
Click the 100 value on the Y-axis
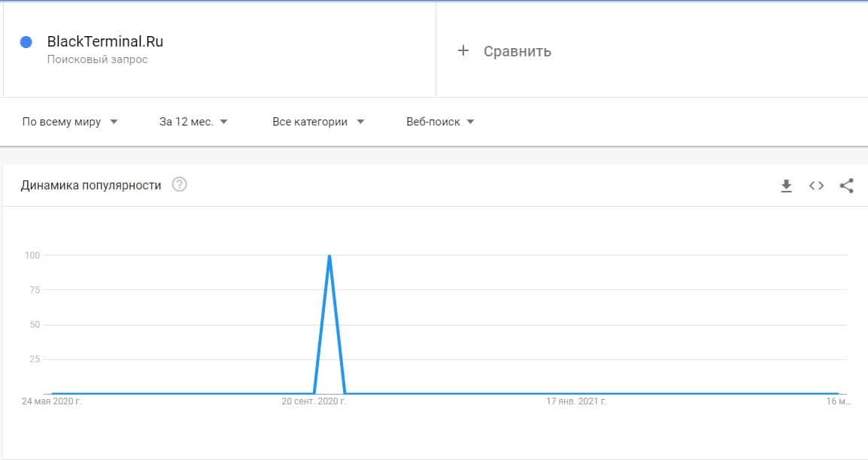[31, 256]
